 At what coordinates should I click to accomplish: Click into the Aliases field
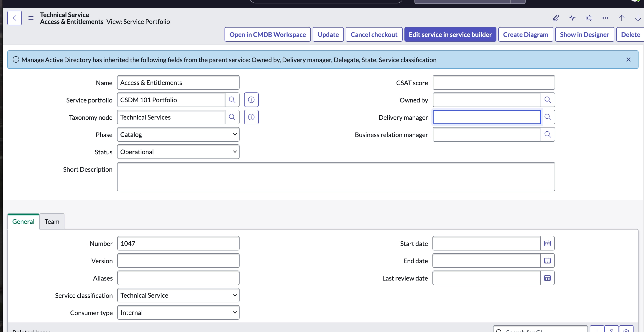coord(178,278)
